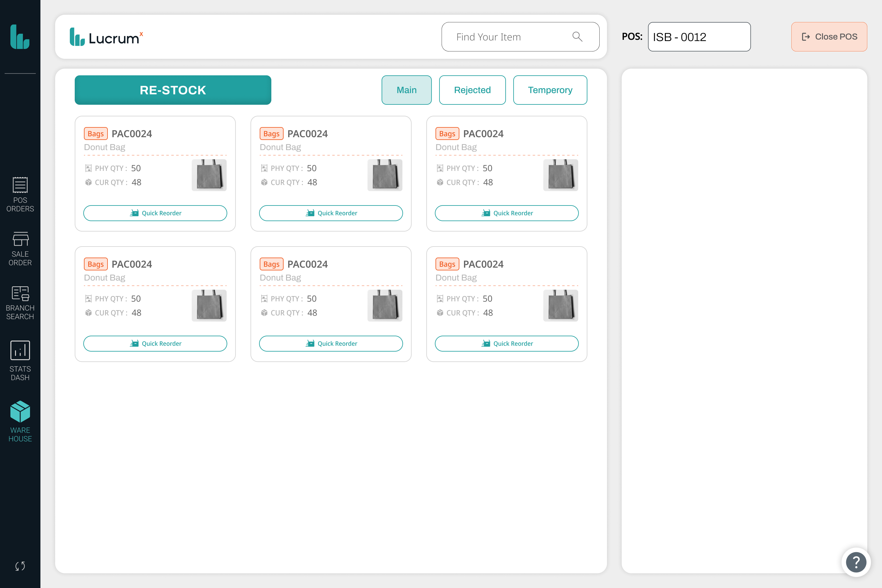882x588 pixels.
Task: Click the Lucrum header logo
Action: [x=107, y=37]
